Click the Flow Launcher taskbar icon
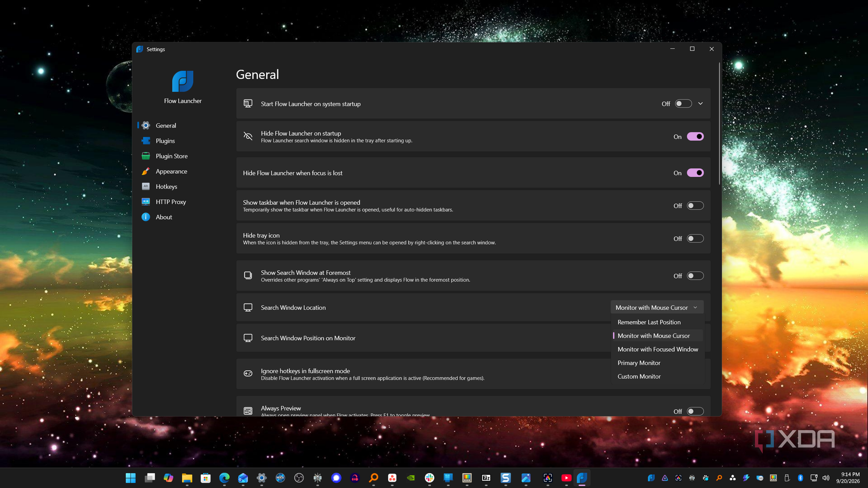Image resolution: width=868 pixels, height=488 pixels. (x=582, y=477)
